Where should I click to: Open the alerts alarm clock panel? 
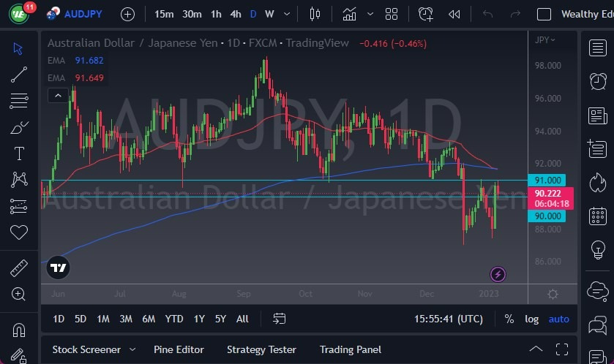tap(598, 82)
